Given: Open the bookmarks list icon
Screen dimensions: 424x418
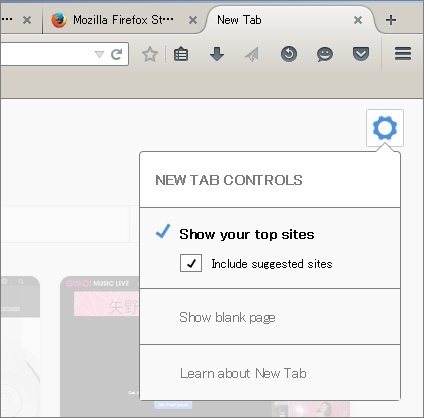Looking at the screenshot, I should (181, 54).
